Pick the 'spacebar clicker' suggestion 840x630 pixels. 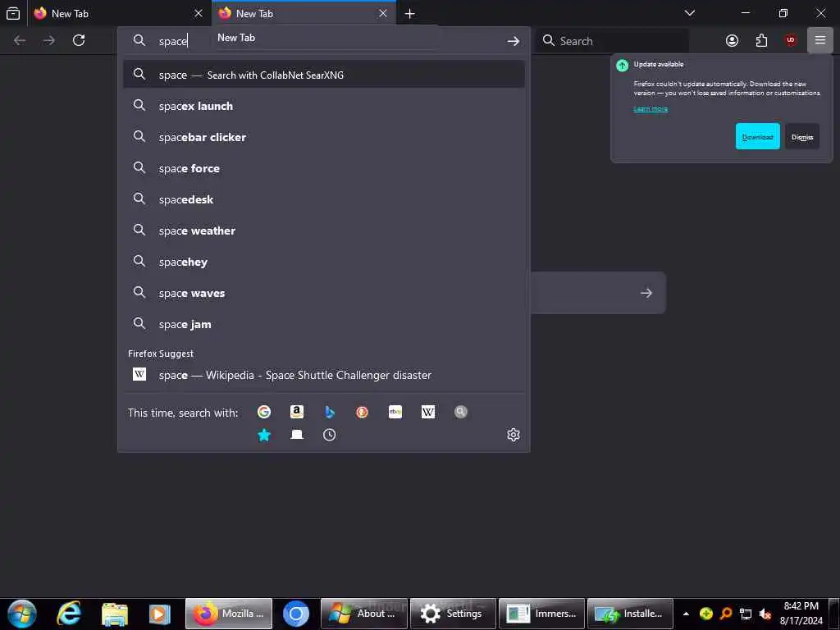[x=323, y=137]
